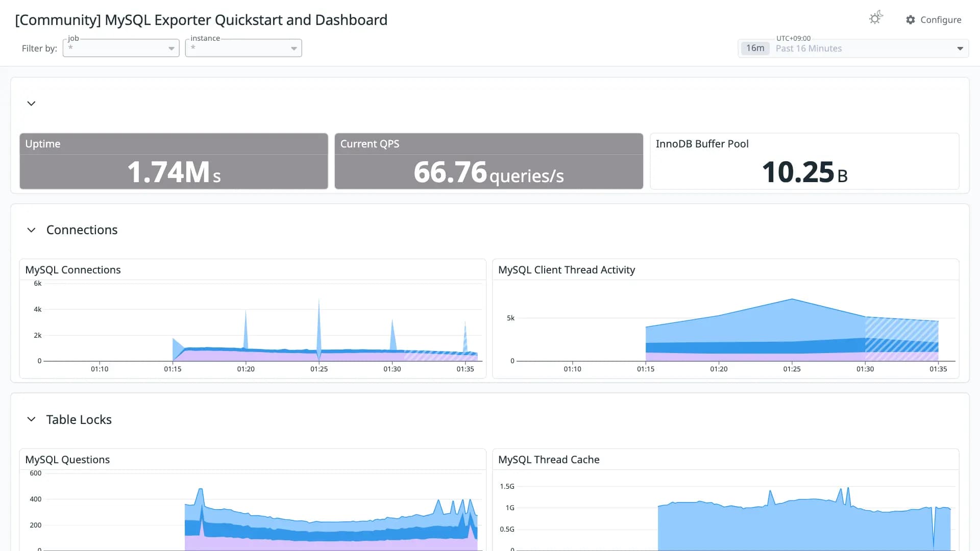Viewport: 980px width, 551px height.
Task: Click the first peak in MySQL Questions graph
Action: point(200,491)
